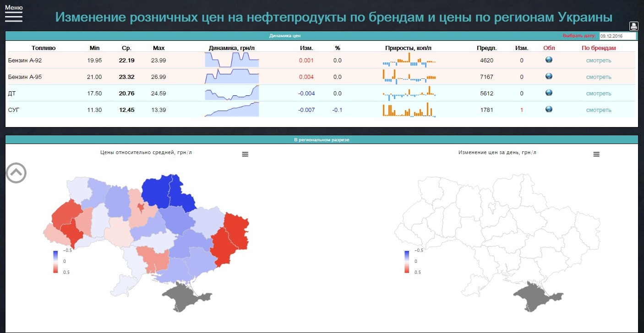Viewport: 644px width, 333px height.
Task: Click the left map color legend gradient
Action: (x=55, y=261)
